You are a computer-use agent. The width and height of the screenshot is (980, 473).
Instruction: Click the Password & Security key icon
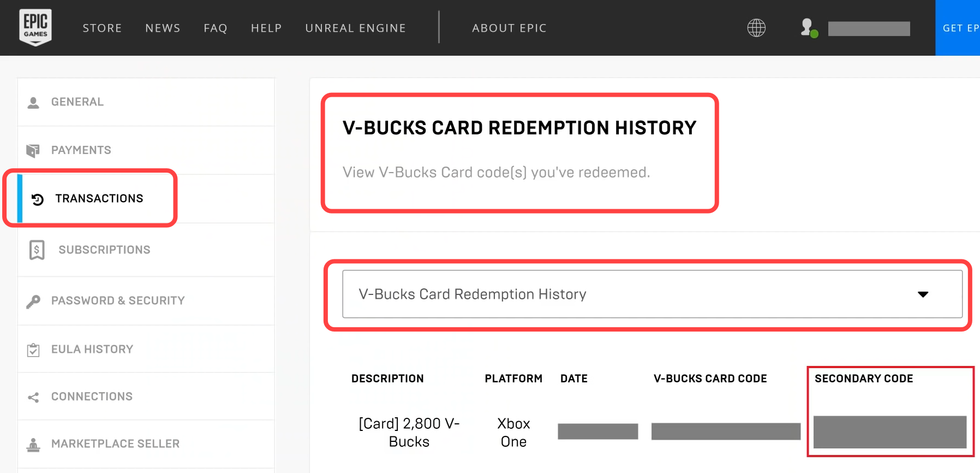click(x=33, y=301)
